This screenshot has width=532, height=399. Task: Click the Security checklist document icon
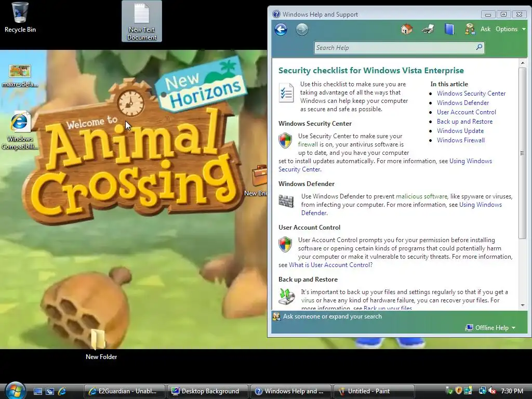(286, 92)
